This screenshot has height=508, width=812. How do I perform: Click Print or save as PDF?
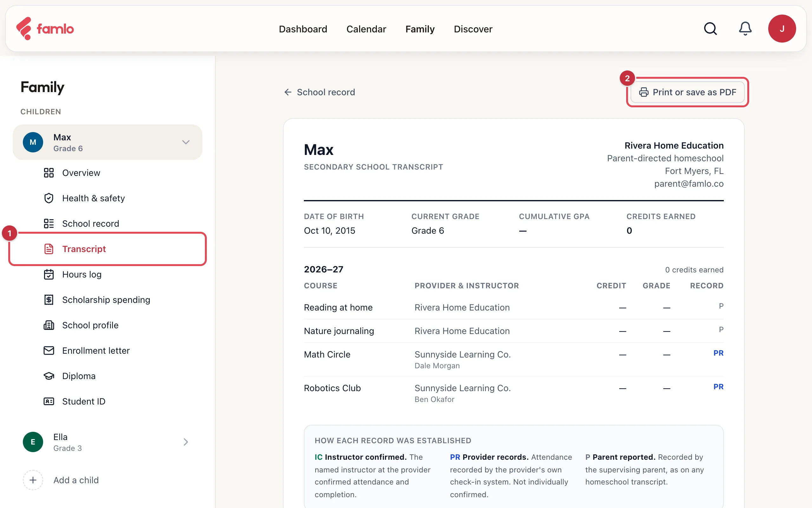point(688,92)
